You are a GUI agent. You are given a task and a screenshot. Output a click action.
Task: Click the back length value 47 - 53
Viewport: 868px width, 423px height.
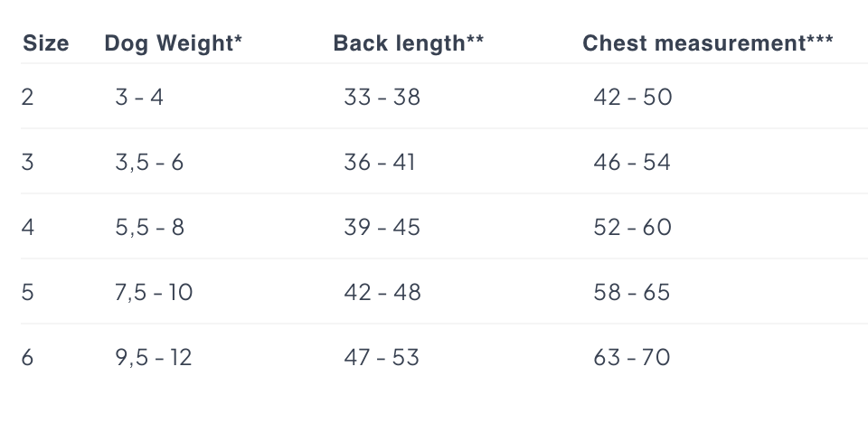point(382,358)
